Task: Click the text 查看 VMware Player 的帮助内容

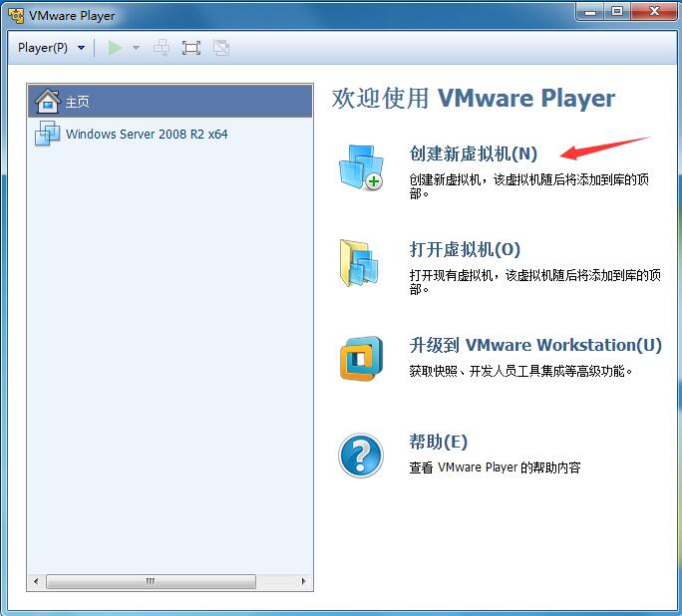Action: pyautogui.click(x=495, y=467)
